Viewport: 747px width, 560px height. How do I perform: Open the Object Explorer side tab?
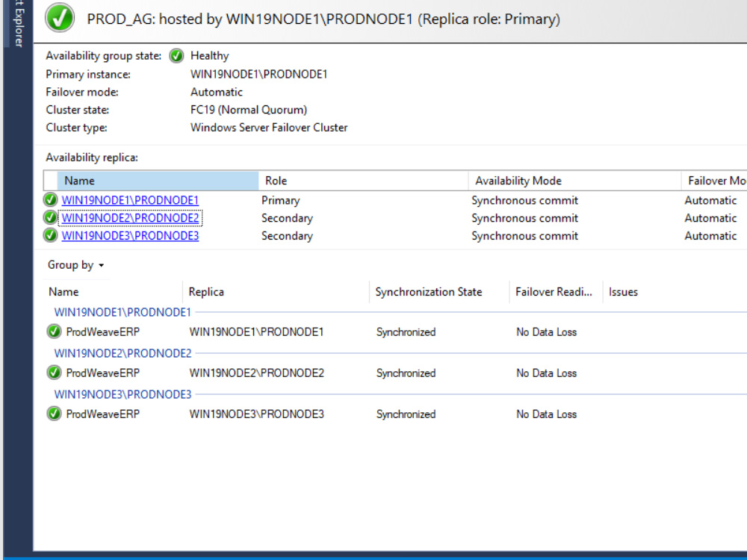coord(18,24)
